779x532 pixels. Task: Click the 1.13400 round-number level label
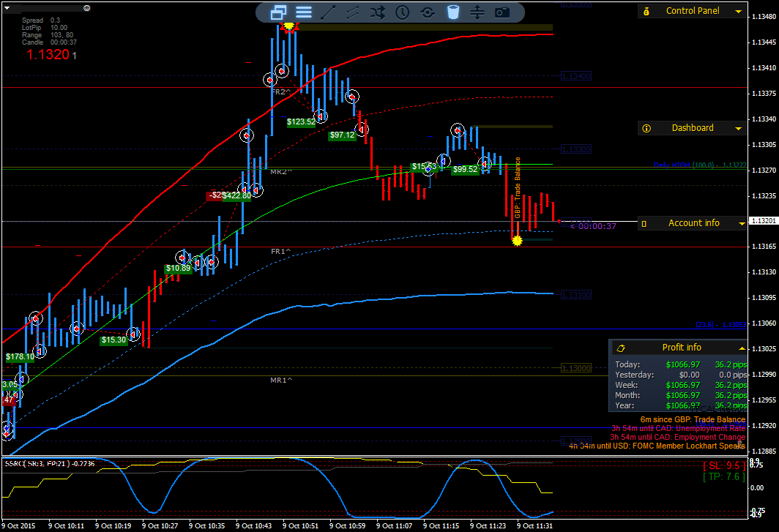coord(575,76)
